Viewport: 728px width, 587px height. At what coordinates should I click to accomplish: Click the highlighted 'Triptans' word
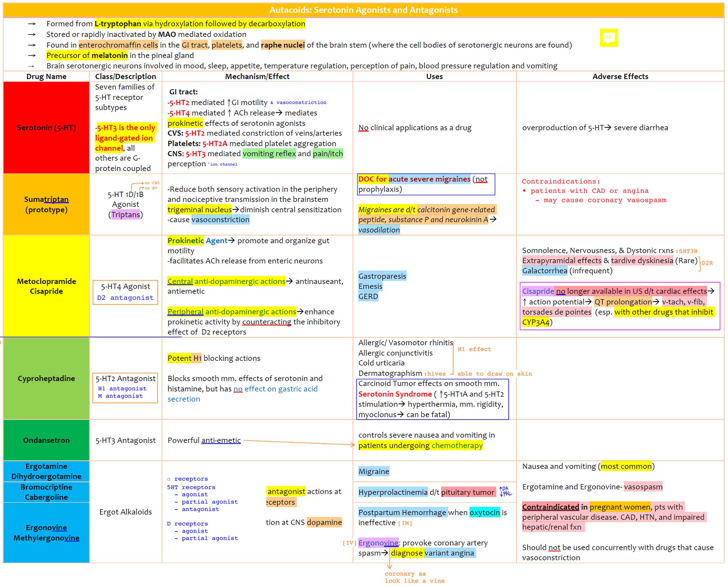125,214
